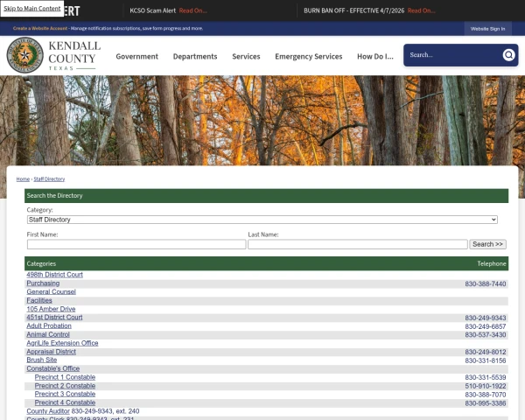This screenshot has width=525, height=420.
Task: Open the Facilities category
Action: click(39, 300)
